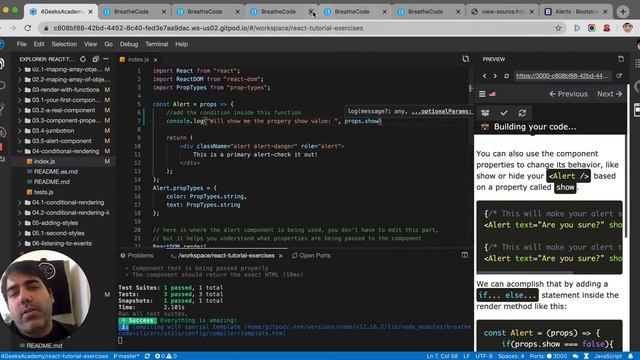Switch to the Problems tab

click(137, 256)
